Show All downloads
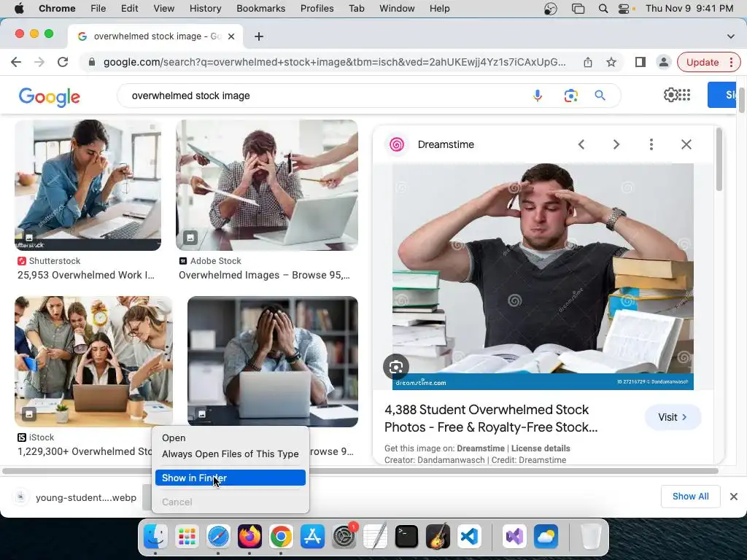 click(x=690, y=497)
